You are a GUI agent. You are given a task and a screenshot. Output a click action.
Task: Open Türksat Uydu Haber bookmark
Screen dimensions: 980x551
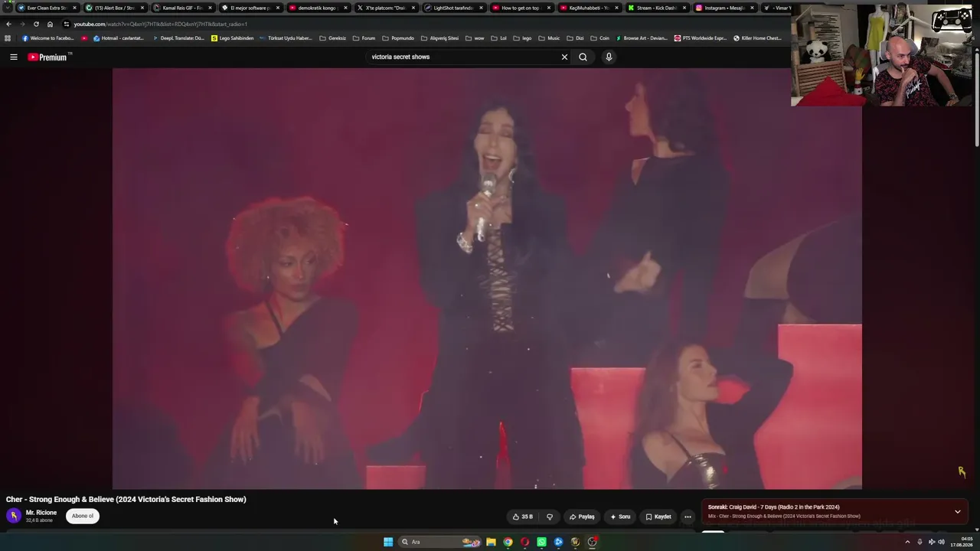pyautogui.click(x=286, y=38)
